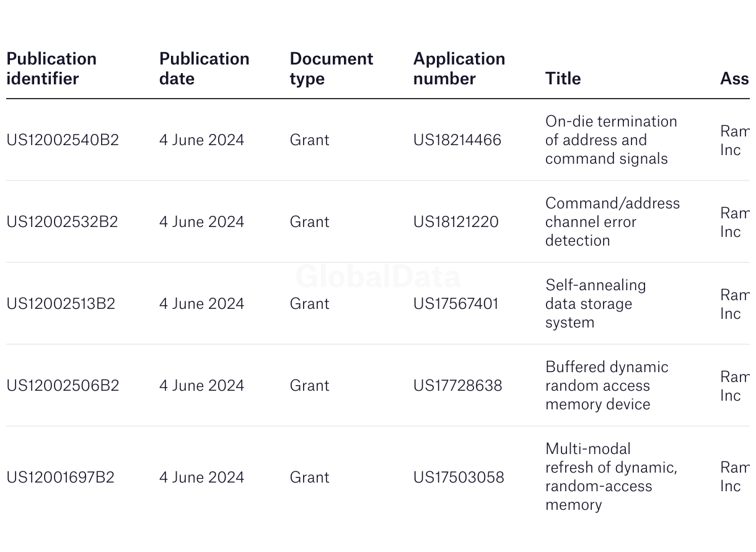Click the Publication date column header

pos(204,68)
